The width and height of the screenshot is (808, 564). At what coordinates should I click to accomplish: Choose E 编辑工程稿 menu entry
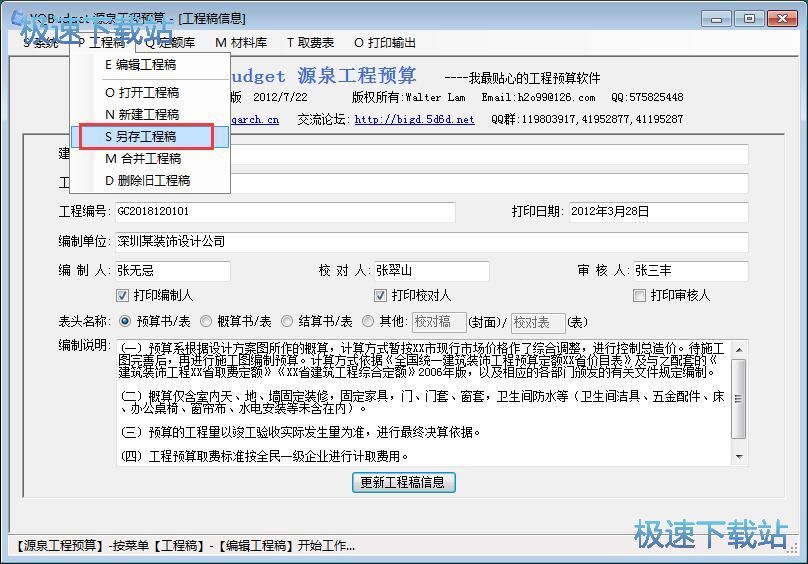click(150, 64)
